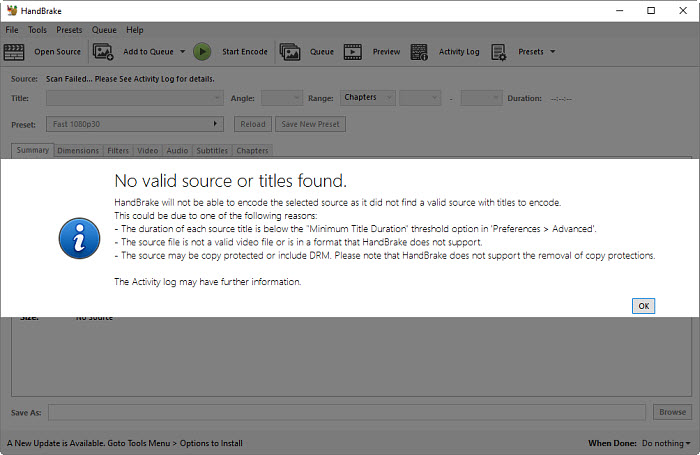Screen dimensions: 700x455
Task: Click the Duration value placeholder
Action: coord(561,99)
